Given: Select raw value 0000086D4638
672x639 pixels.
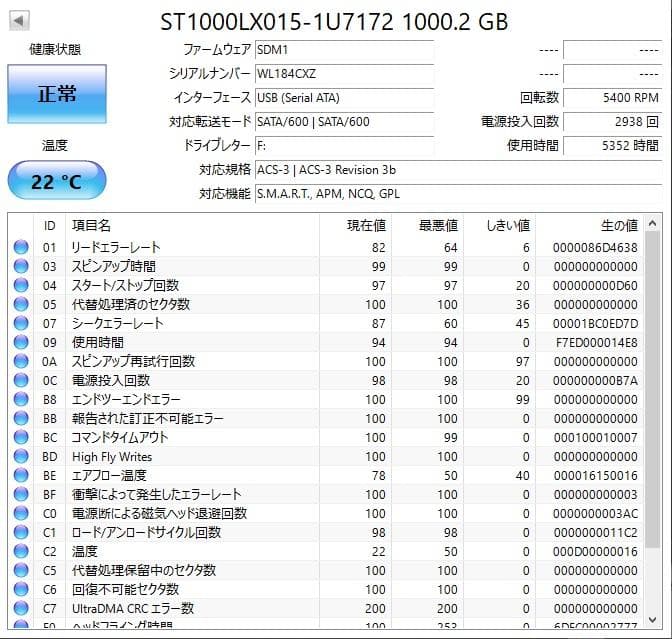Looking at the screenshot, I should (595, 248).
